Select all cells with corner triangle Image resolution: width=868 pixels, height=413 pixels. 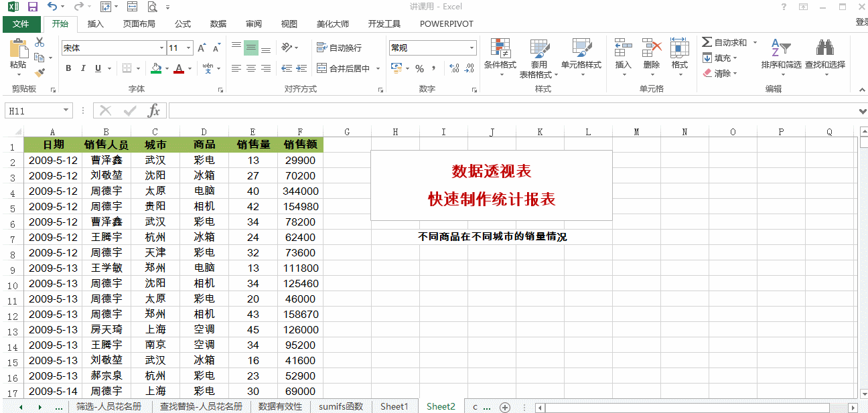(17, 132)
